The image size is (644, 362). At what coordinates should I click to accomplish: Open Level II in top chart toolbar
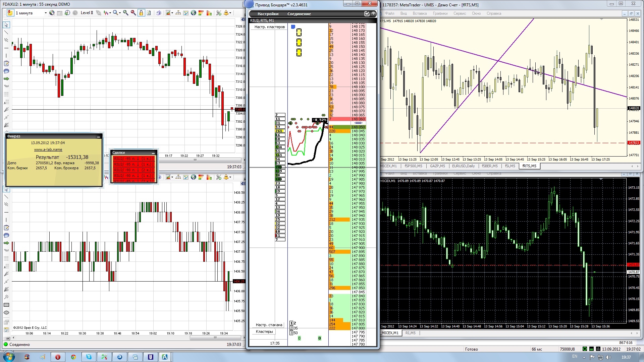[x=87, y=13]
